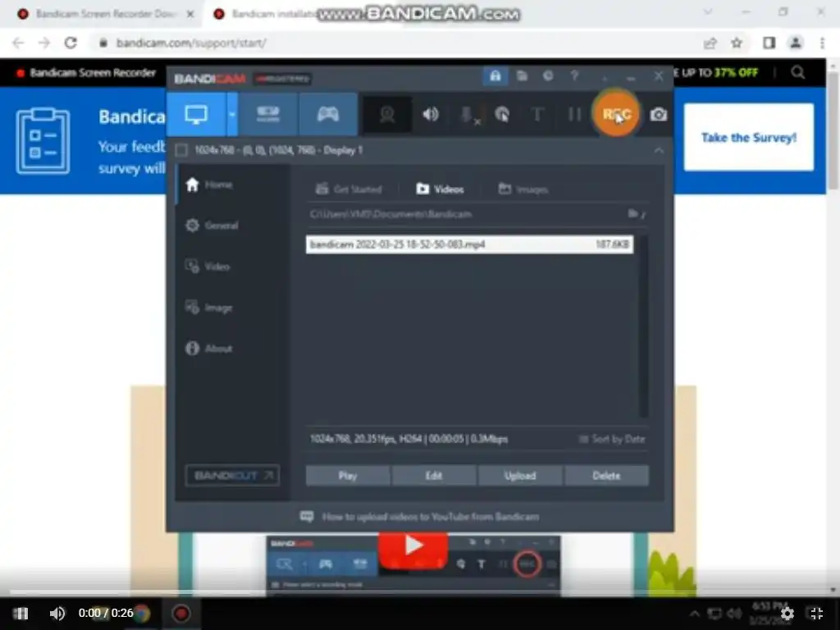Open the browser profile avatar icon
Image resolution: width=840 pixels, height=630 pixels.
click(x=796, y=43)
